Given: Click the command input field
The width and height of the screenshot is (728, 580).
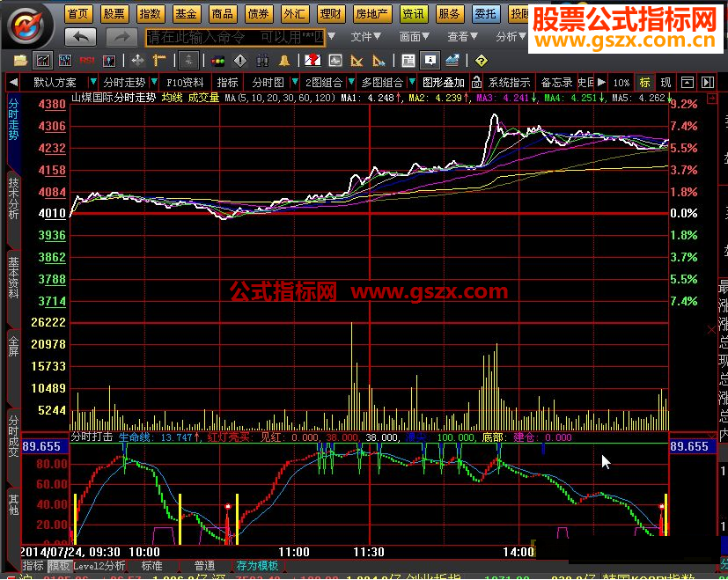Looking at the screenshot, I should [x=235, y=37].
